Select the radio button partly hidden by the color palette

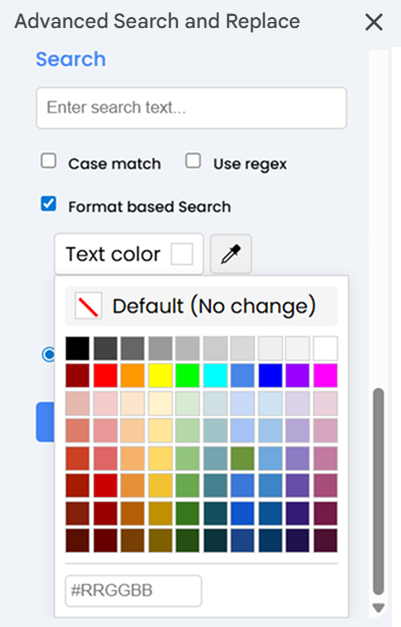(48, 354)
